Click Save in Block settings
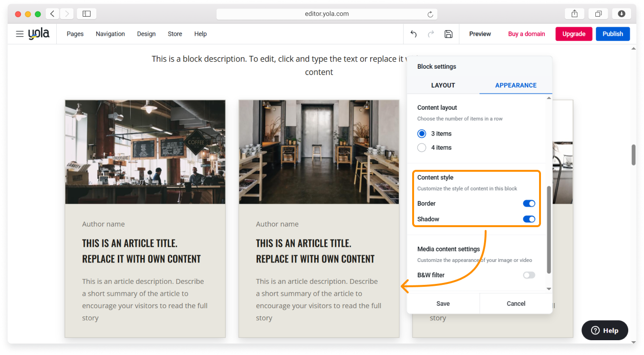This screenshot has height=355, width=644. pyautogui.click(x=443, y=303)
